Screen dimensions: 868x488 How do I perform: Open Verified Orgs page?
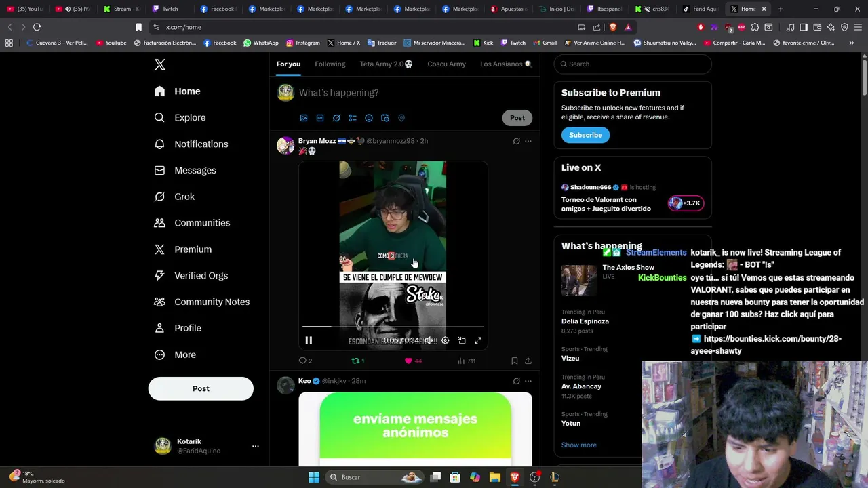tap(191, 275)
